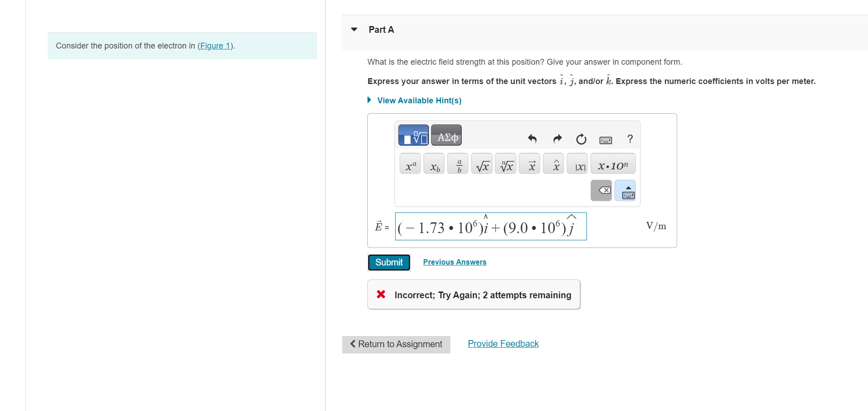This screenshot has height=411, width=868.
Task: Place cursor in the E field answer box
Action: coord(490,226)
